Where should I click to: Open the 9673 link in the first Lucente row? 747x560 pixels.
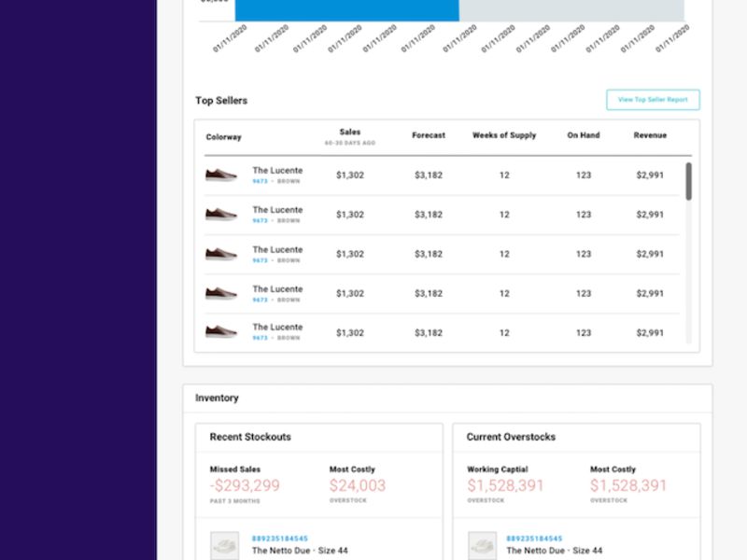coord(261,181)
